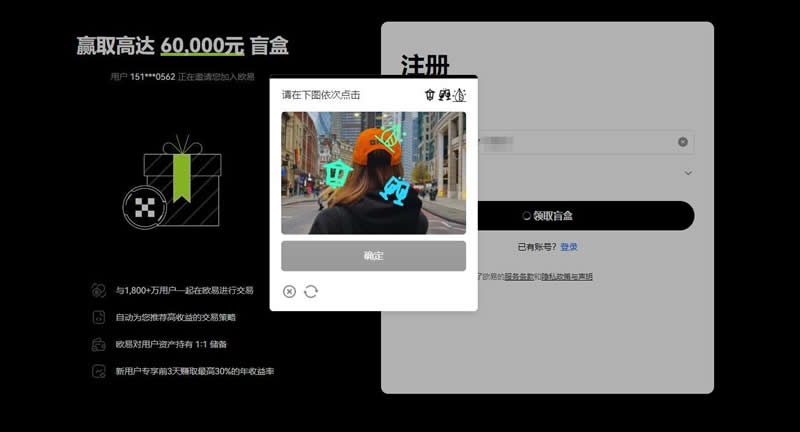Clear the input field with the X icon
This screenshot has height=432, width=800.
[683, 142]
